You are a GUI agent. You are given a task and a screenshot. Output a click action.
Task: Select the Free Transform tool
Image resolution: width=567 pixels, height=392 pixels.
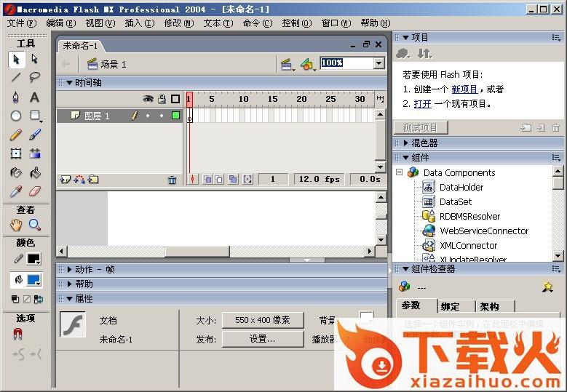[16, 153]
